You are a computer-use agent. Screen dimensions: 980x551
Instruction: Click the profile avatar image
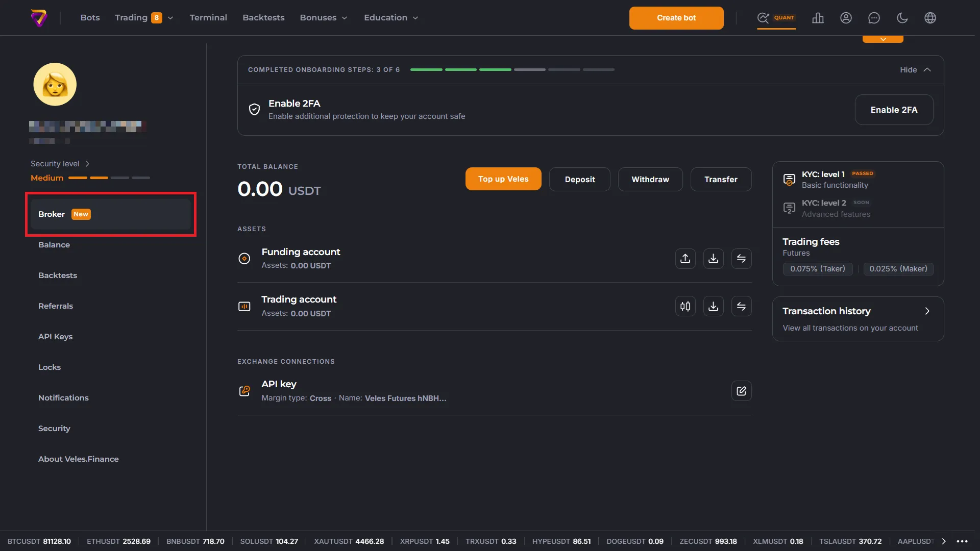pos(55,84)
